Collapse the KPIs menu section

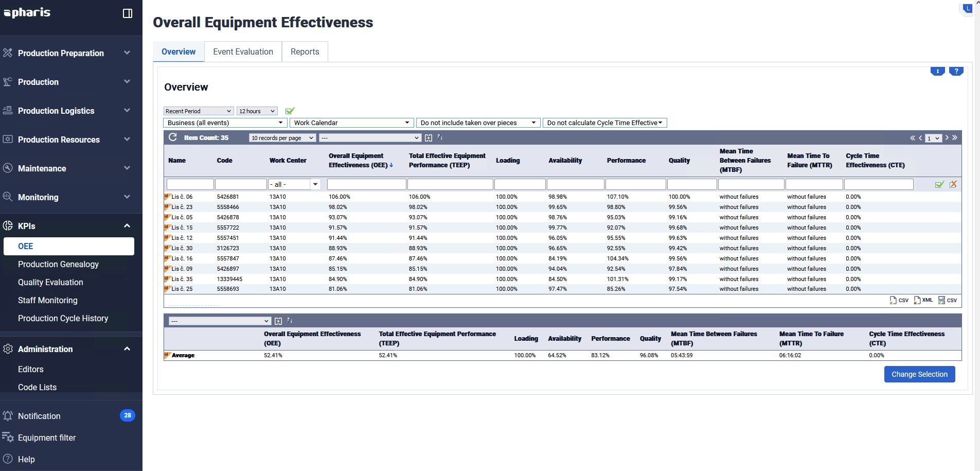[x=127, y=226]
